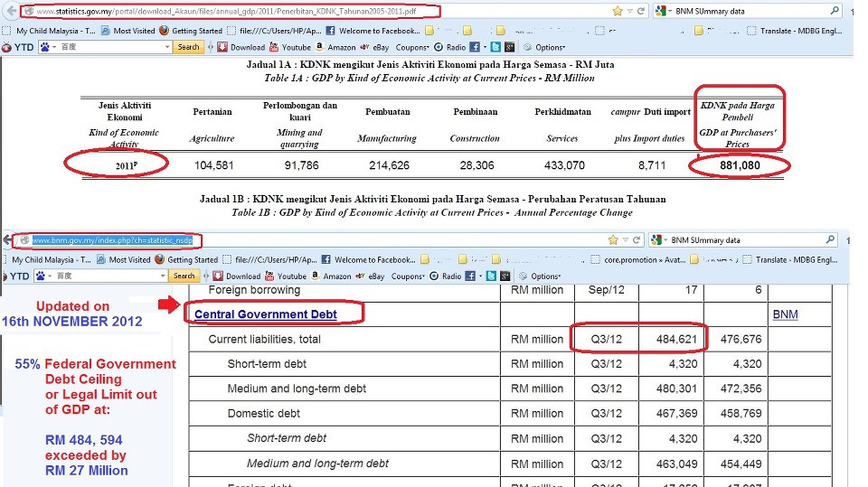
Task: Click the 'Domestic debt' row label
Action: click(x=263, y=414)
